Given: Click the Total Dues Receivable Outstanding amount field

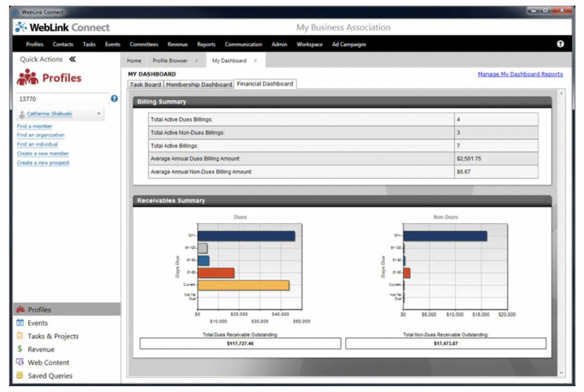Looking at the screenshot, I should pyautogui.click(x=240, y=343).
